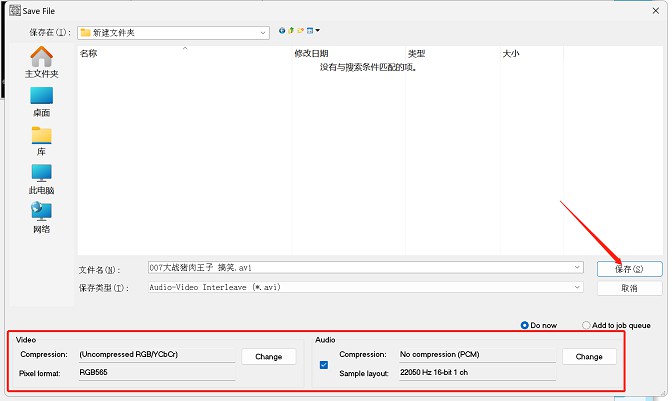Screen dimensions: 672x401
Task: Go up one folder level
Action: pos(292,32)
